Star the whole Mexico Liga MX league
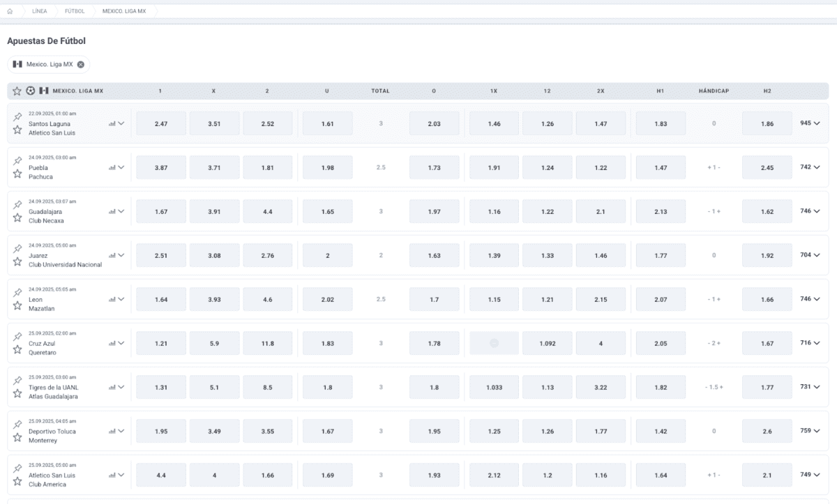This screenshot has height=504, width=837. pos(17,91)
